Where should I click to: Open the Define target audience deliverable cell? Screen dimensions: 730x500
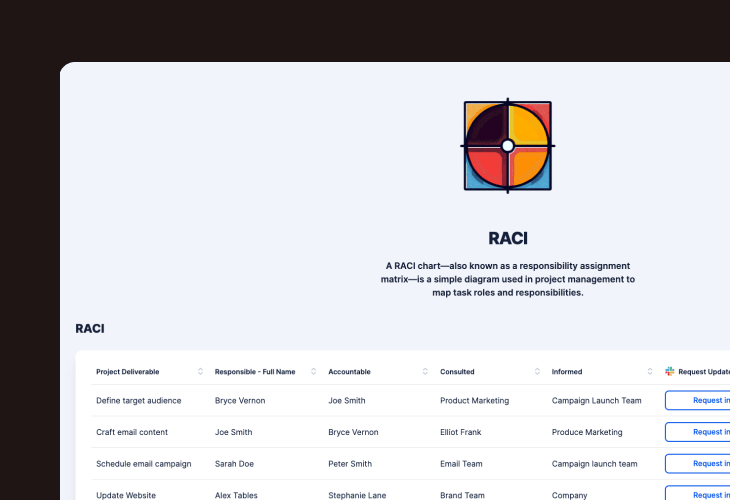[138, 400]
